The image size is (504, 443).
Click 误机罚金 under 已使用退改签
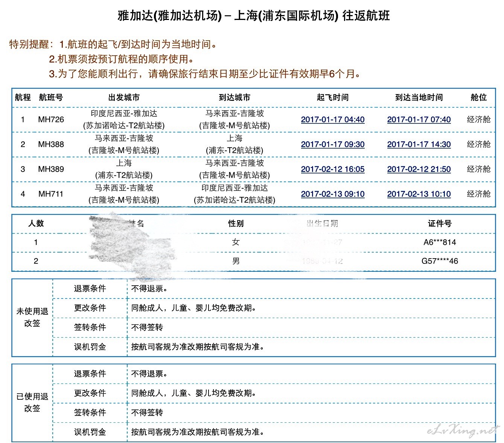coord(90,432)
